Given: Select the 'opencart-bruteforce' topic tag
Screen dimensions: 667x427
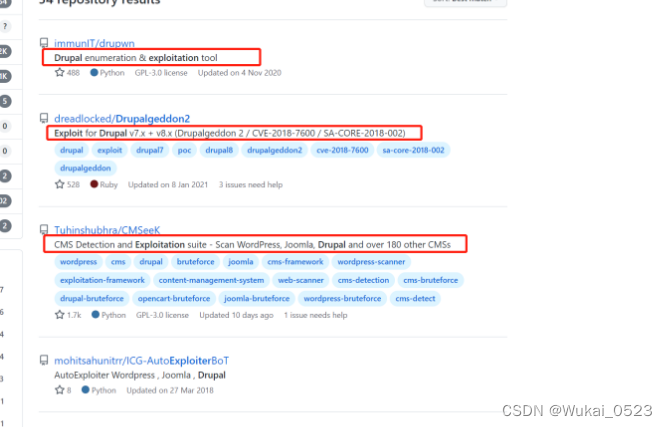Looking at the screenshot, I should 174,299.
